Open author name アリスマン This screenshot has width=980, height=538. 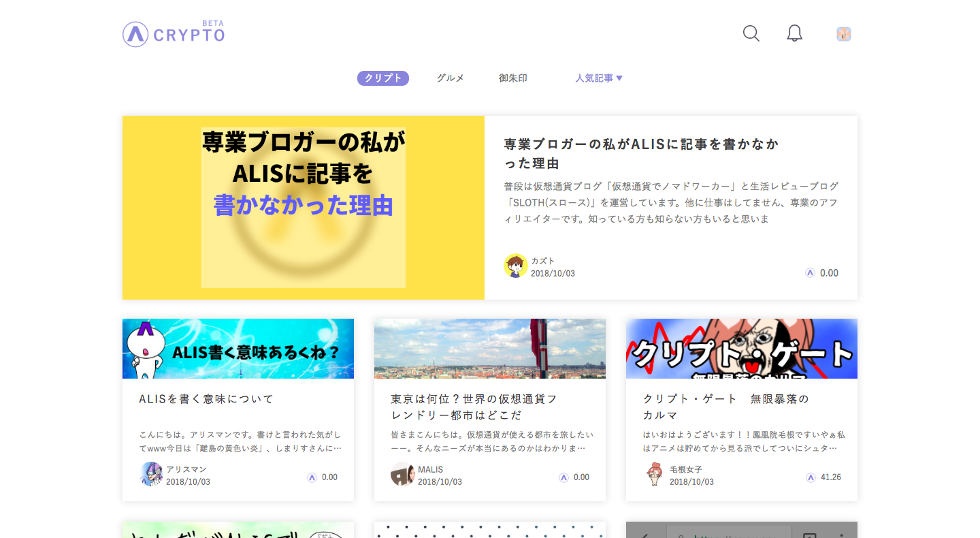point(186,469)
